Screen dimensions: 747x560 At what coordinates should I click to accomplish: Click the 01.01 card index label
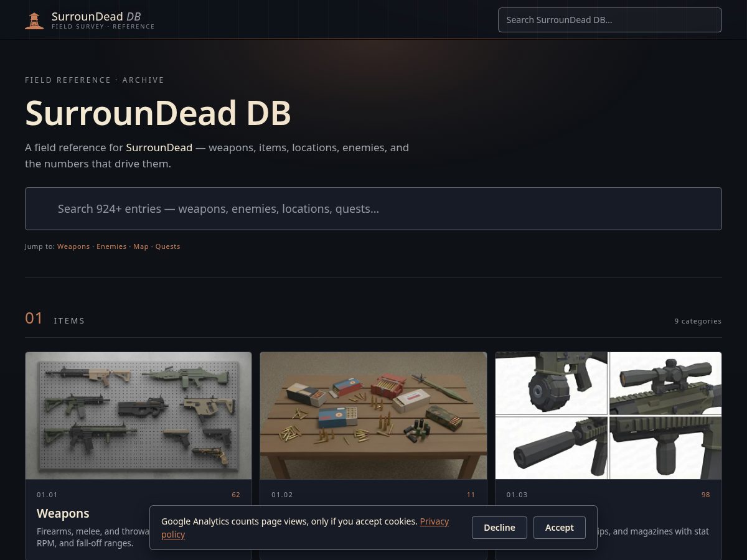coord(47,495)
